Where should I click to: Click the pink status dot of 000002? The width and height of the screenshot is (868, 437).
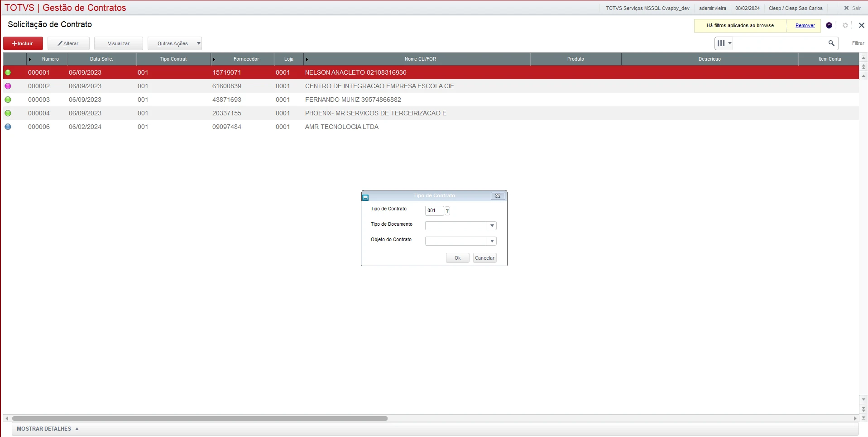pos(8,86)
